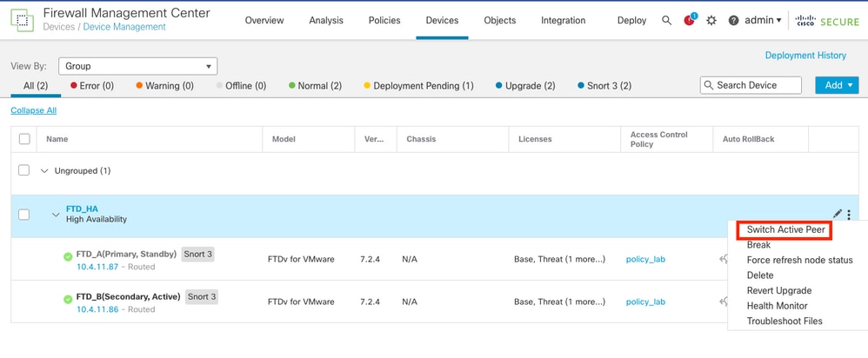Open the Add dropdown button

pyautogui.click(x=837, y=85)
